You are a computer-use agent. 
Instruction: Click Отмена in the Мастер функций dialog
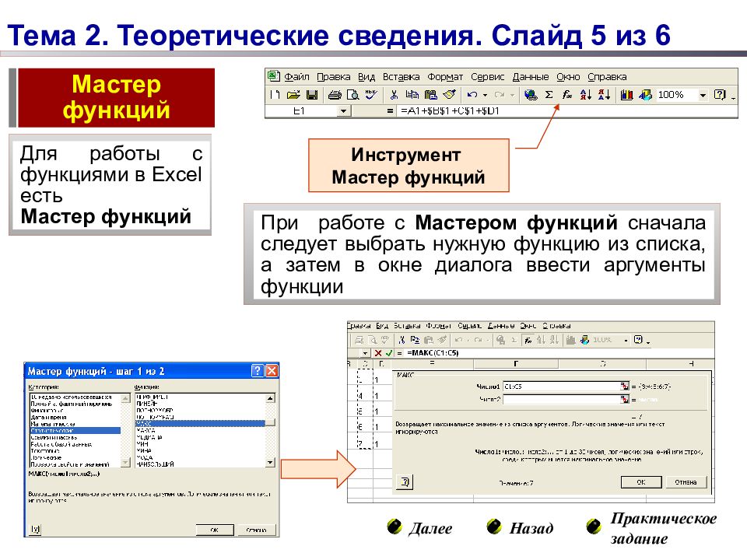click(256, 530)
